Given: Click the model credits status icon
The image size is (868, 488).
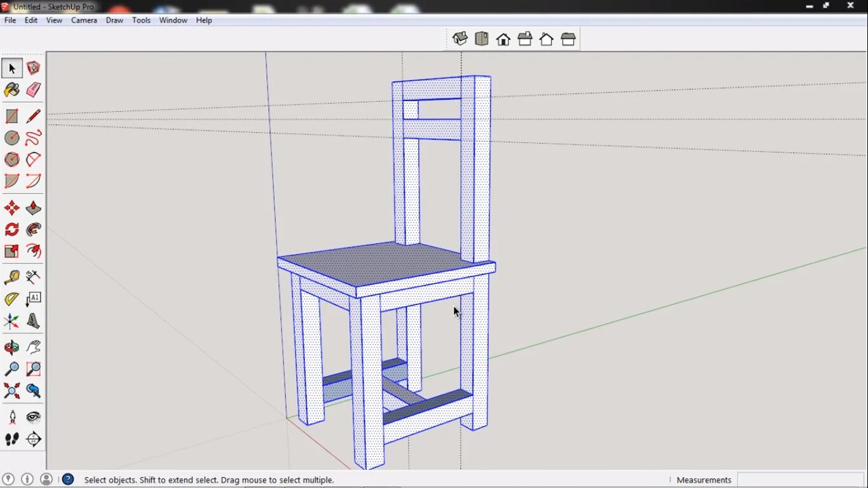Looking at the screenshot, I should point(27,479).
